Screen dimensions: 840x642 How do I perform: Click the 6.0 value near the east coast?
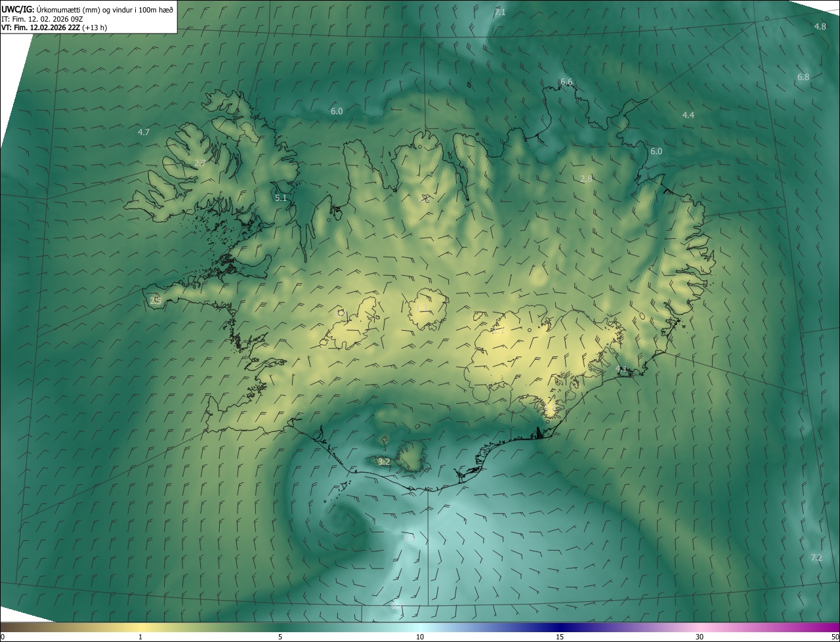tap(656, 151)
